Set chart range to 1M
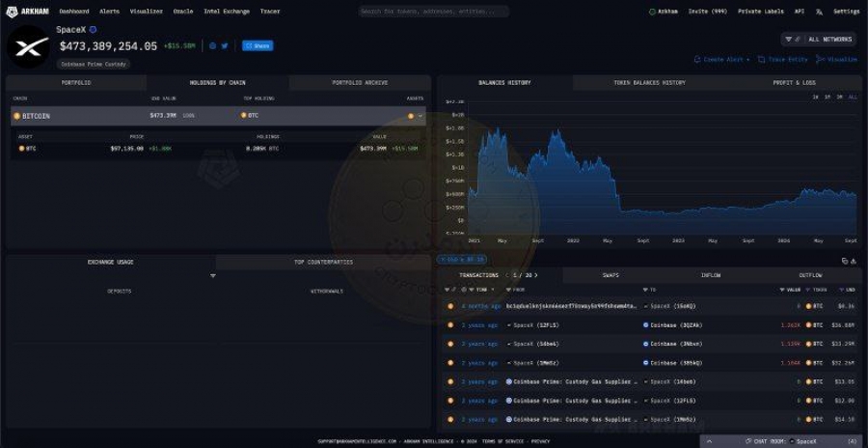Screen dimensions: 868x448 (827, 97)
